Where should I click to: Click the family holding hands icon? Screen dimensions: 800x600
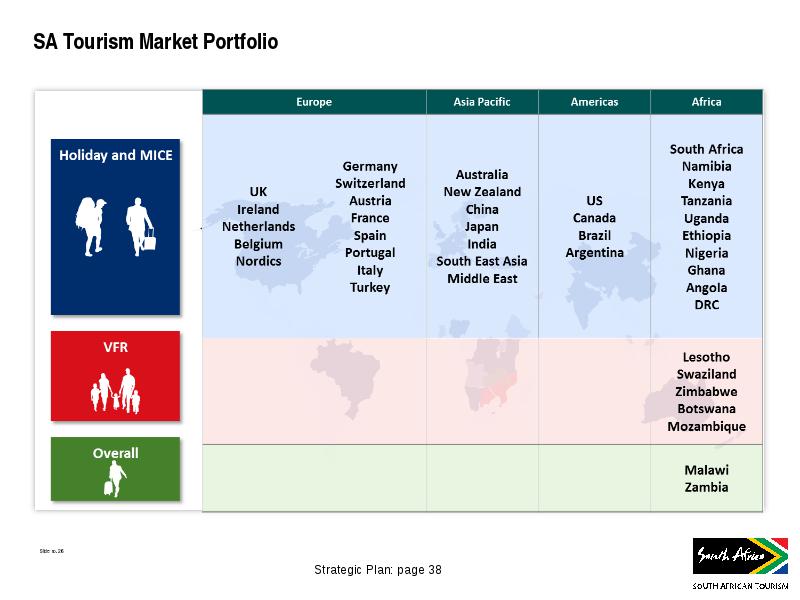pos(115,391)
